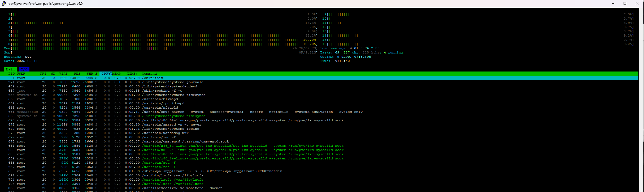
Task: Select PID 670 pve-lxc-syscalld row
Action: pyautogui.click(x=319, y=120)
